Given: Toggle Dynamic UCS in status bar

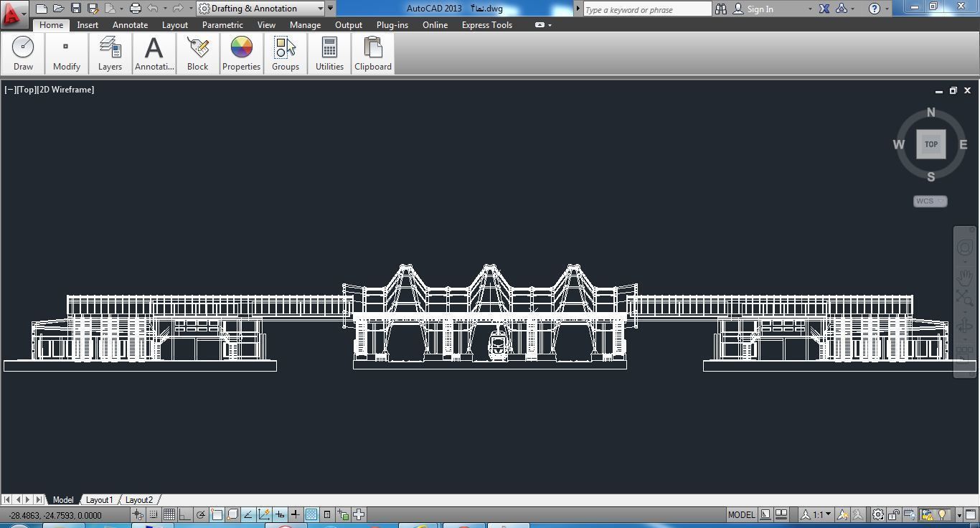Looking at the screenshot, I should click(264, 514).
